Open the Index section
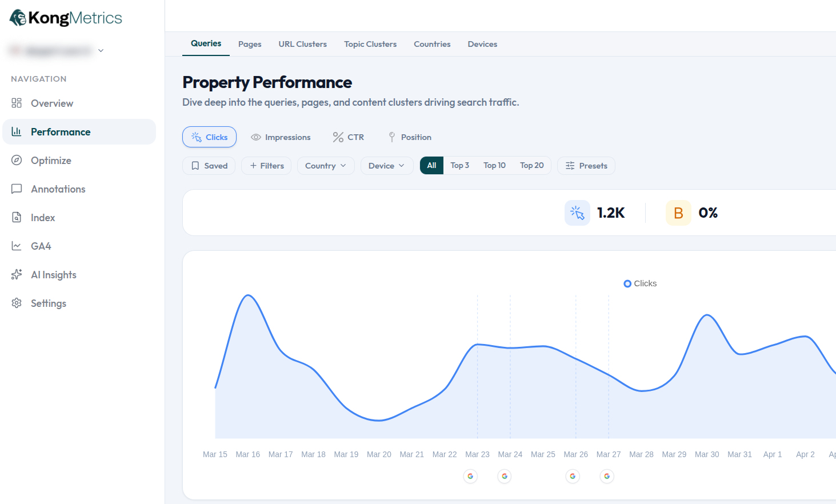This screenshot has height=504, width=836. 43,217
